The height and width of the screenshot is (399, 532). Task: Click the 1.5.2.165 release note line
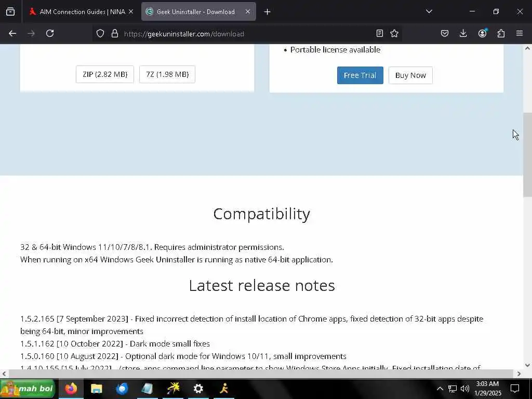point(252,325)
